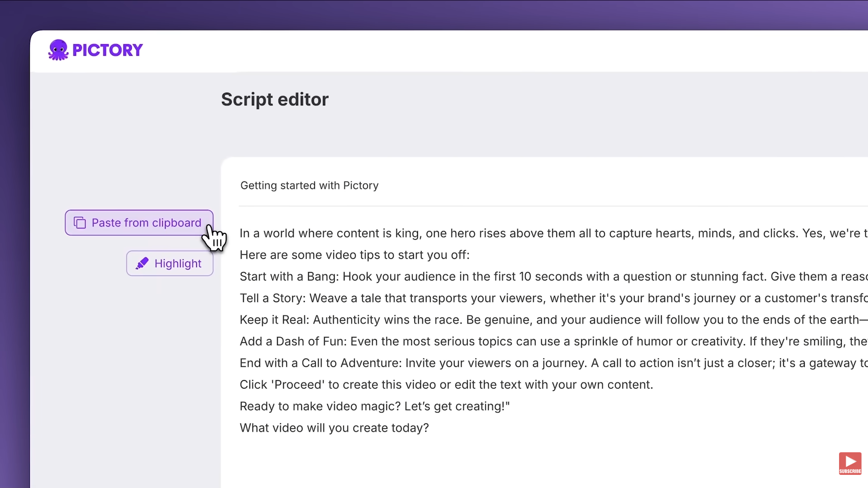
Task: Edit the 'Getting started with Pictory' title field
Action: click(309, 185)
